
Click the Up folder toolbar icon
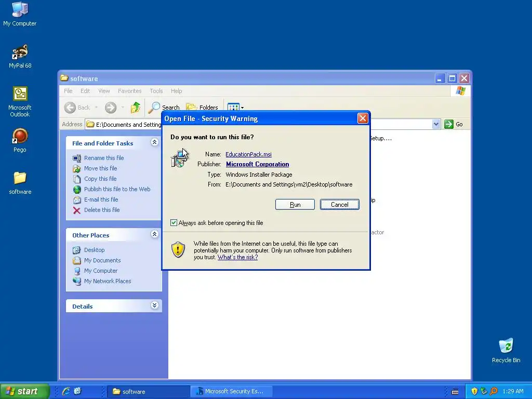(136, 107)
